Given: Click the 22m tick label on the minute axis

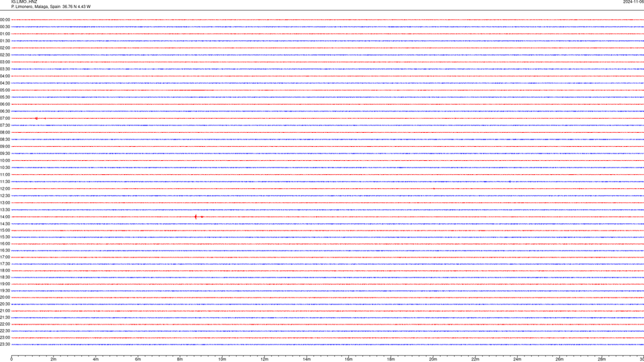Looking at the screenshot, I should [x=475, y=359].
